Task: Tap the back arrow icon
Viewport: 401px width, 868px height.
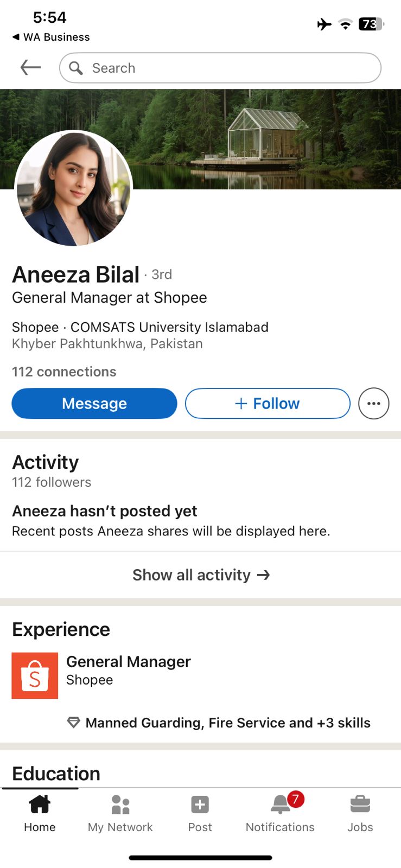Action: click(x=30, y=68)
